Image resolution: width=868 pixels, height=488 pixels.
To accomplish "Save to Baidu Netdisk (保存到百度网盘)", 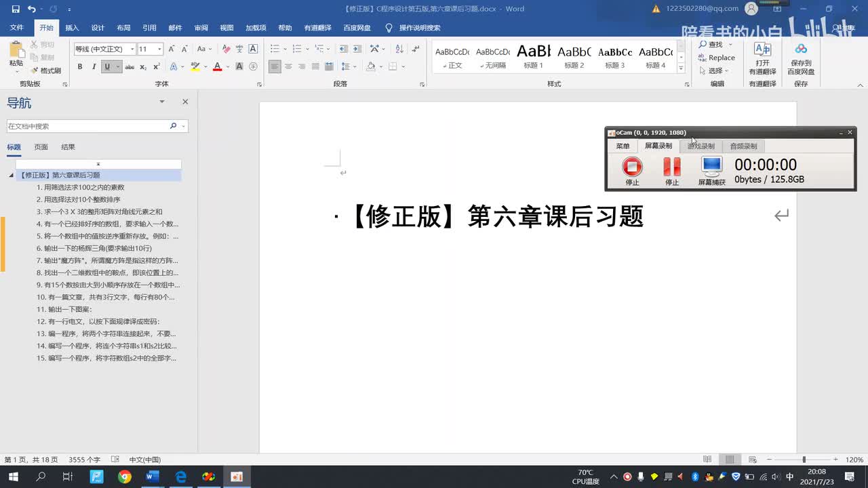I will [x=801, y=58].
